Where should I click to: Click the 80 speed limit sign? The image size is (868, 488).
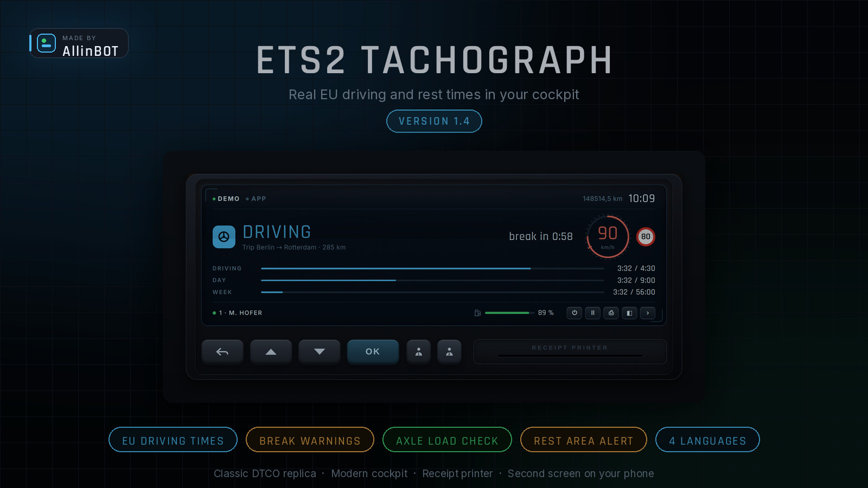(x=646, y=236)
